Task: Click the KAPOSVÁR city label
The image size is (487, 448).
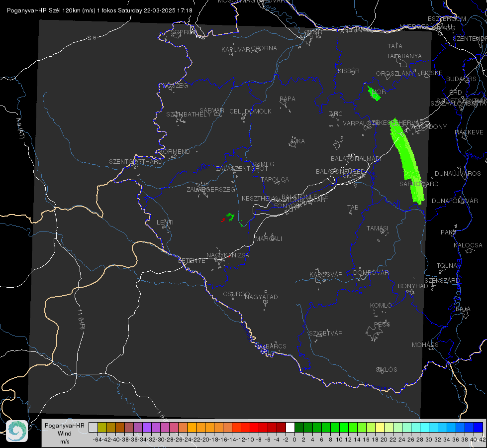Action: pyautogui.click(x=326, y=274)
